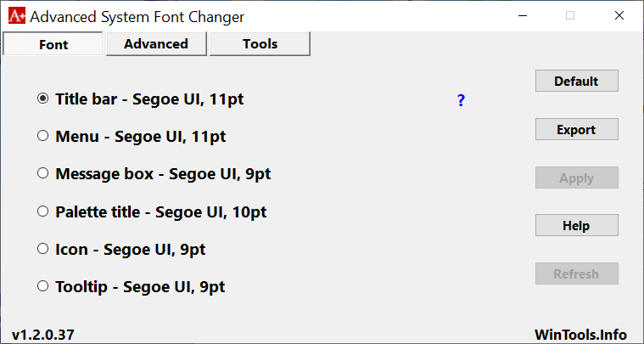
Task: Pick the Palette title font option
Action: point(43,211)
